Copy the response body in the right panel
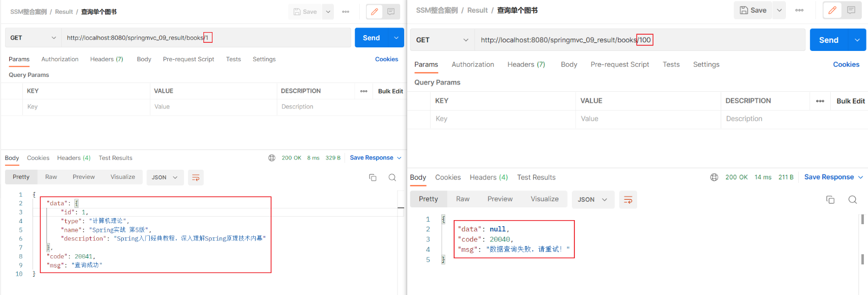Viewport: 868px width, 295px height. click(x=830, y=200)
